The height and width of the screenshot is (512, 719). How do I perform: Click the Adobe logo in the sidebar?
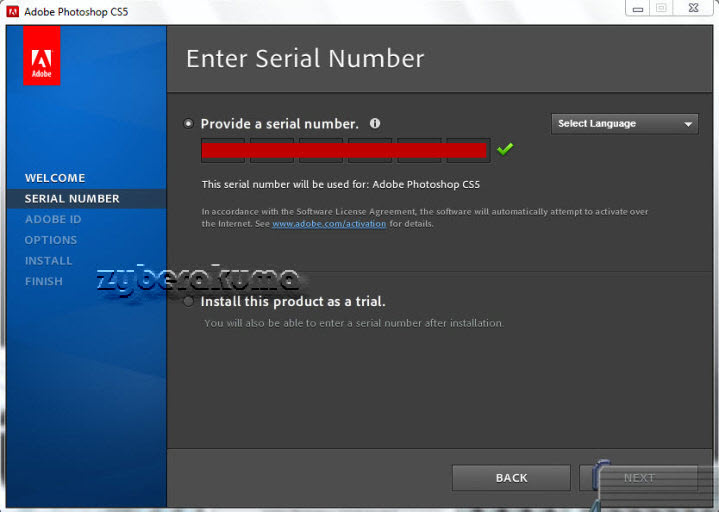42,56
